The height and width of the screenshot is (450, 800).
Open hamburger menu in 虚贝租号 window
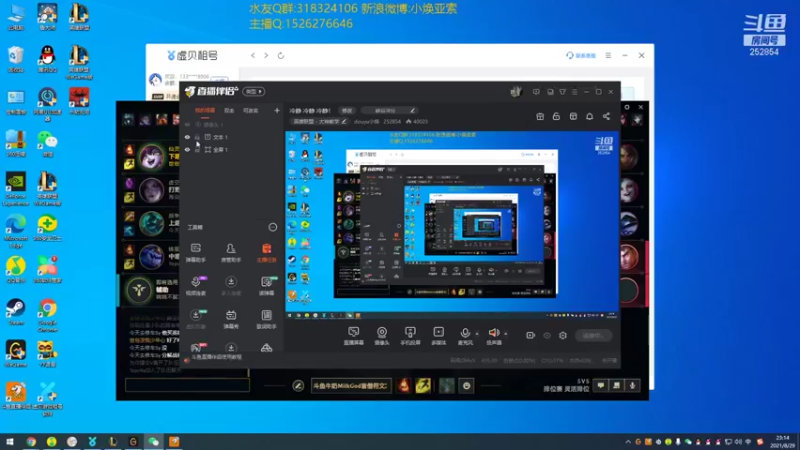[x=608, y=55]
